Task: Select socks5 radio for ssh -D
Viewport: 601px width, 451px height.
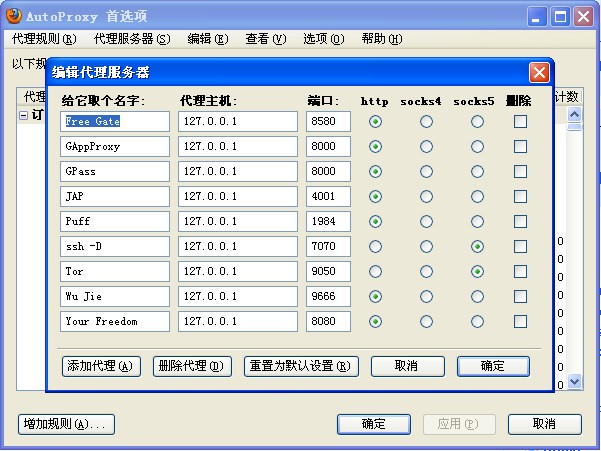Action: (x=477, y=246)
